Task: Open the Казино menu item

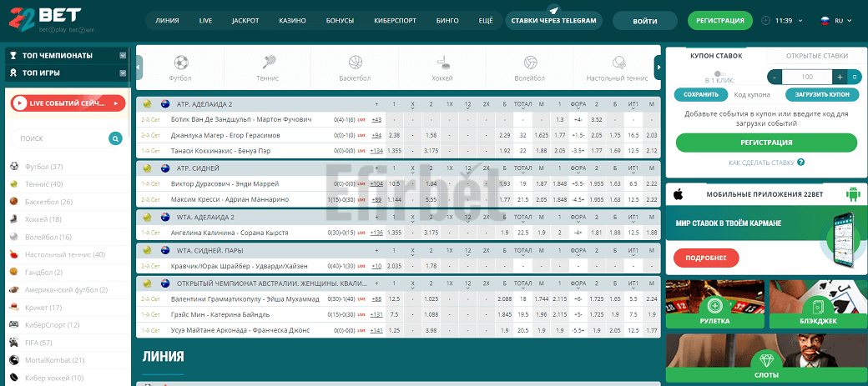Action: (293, 21)
